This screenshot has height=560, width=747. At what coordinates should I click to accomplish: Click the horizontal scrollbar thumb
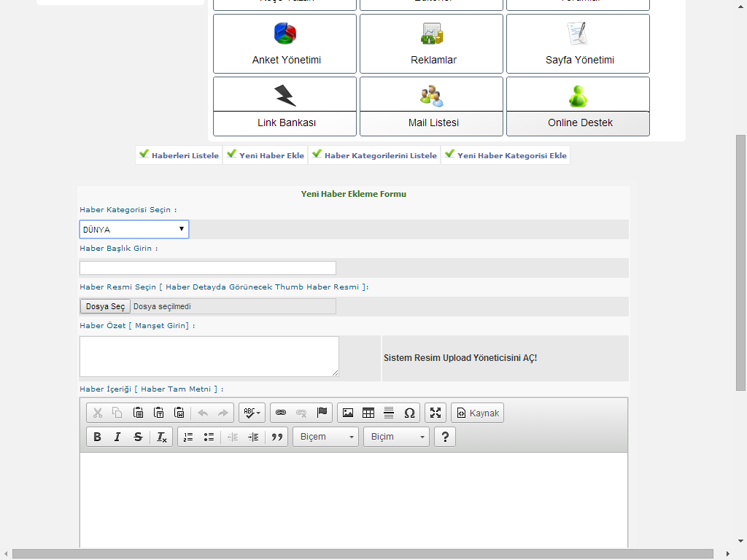click(363, 554)
